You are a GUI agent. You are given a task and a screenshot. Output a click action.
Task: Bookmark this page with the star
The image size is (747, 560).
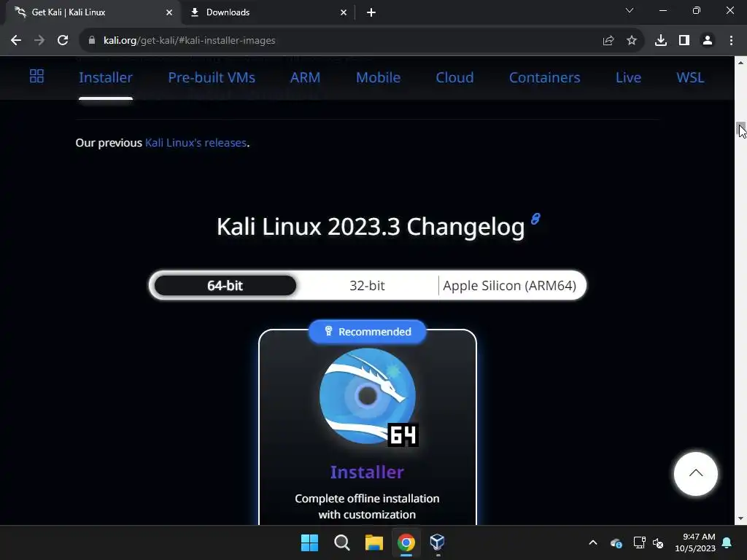[632, 41]
